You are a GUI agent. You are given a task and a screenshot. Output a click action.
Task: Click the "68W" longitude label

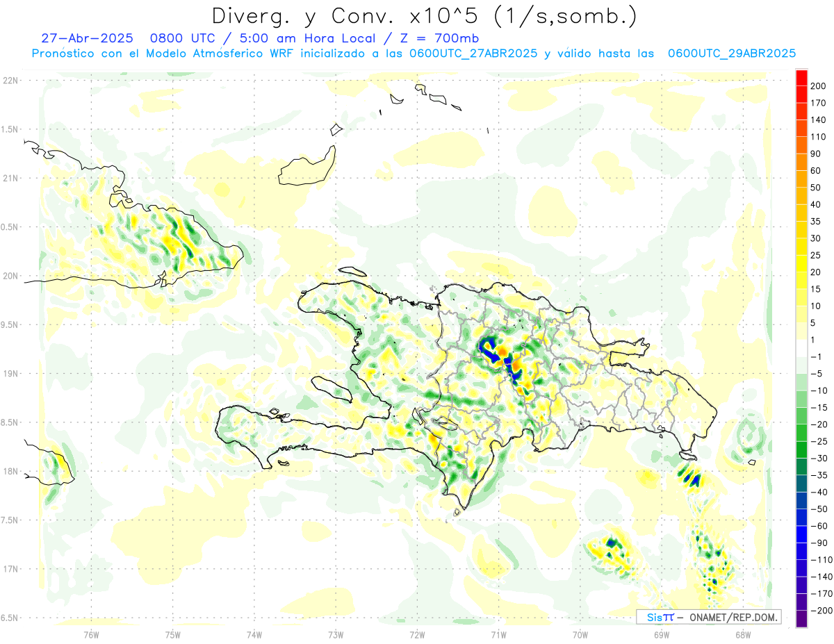click(743, 634)
